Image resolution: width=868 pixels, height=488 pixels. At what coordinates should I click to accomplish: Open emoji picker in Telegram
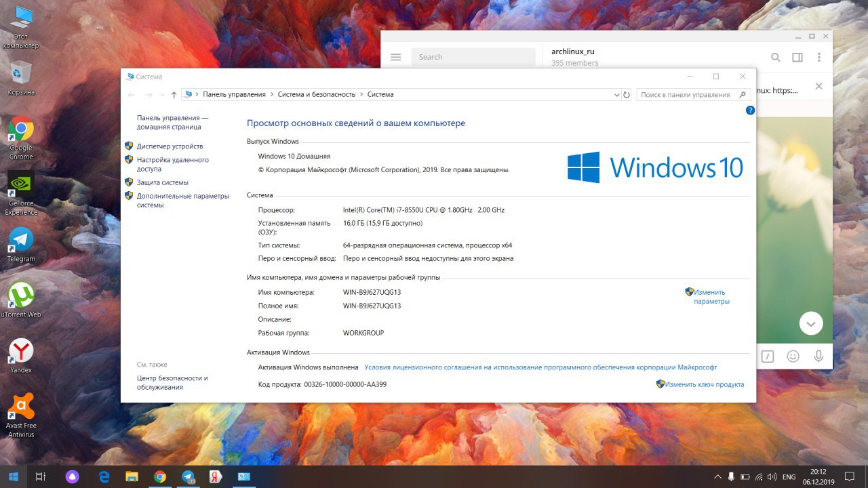point(793,356)
